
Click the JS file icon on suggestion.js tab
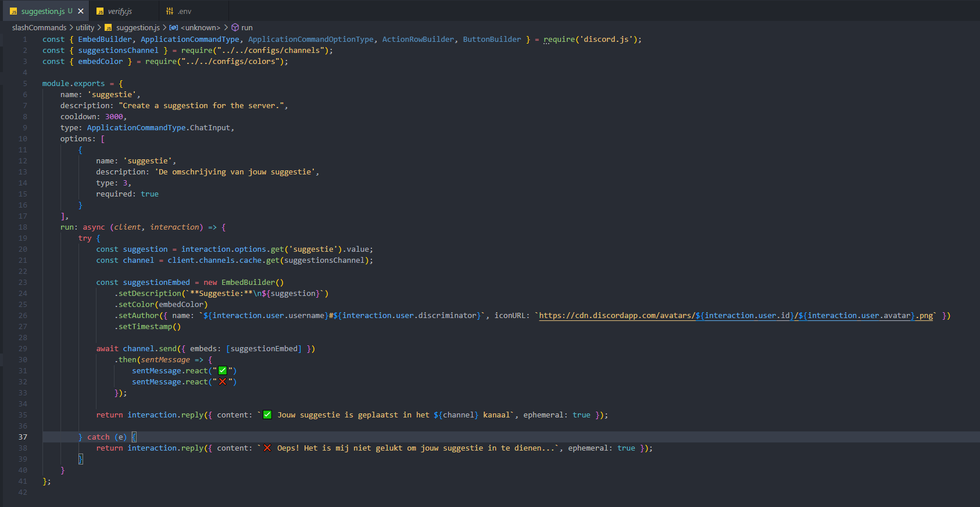pos(13,11)
